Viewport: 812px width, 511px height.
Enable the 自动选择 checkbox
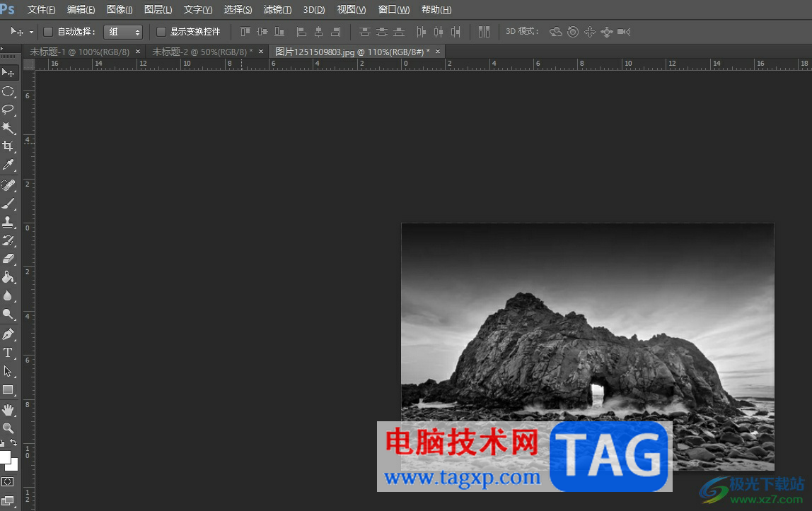click(x=48, y=32)
